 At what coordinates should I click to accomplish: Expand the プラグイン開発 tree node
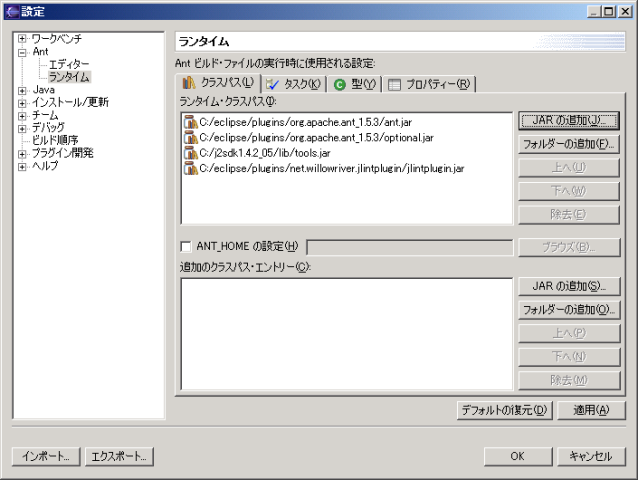[22, 154]
